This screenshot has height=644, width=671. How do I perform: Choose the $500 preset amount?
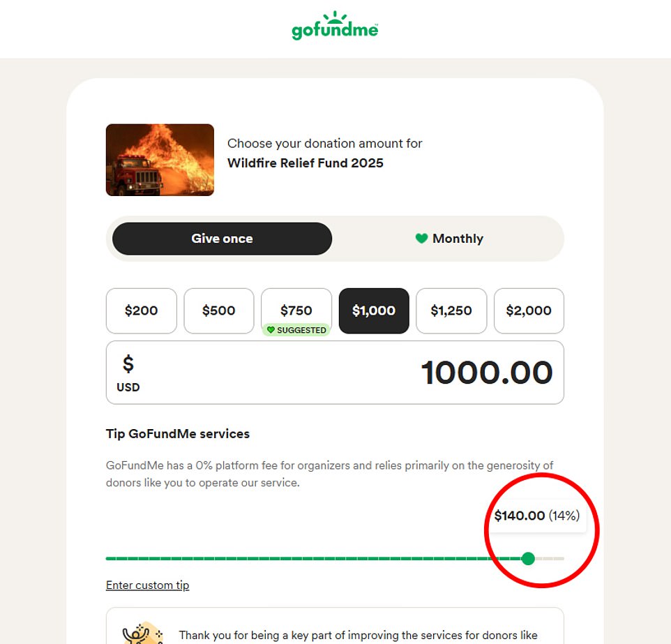(x=218, y=310)
